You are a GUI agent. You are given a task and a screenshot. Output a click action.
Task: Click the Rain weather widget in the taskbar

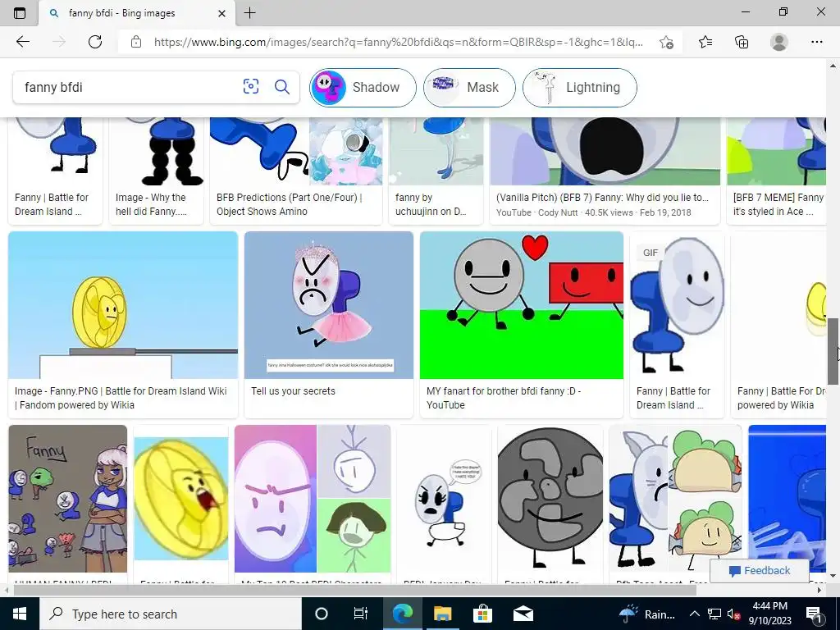pyautogui.click(x=647, y=614)
